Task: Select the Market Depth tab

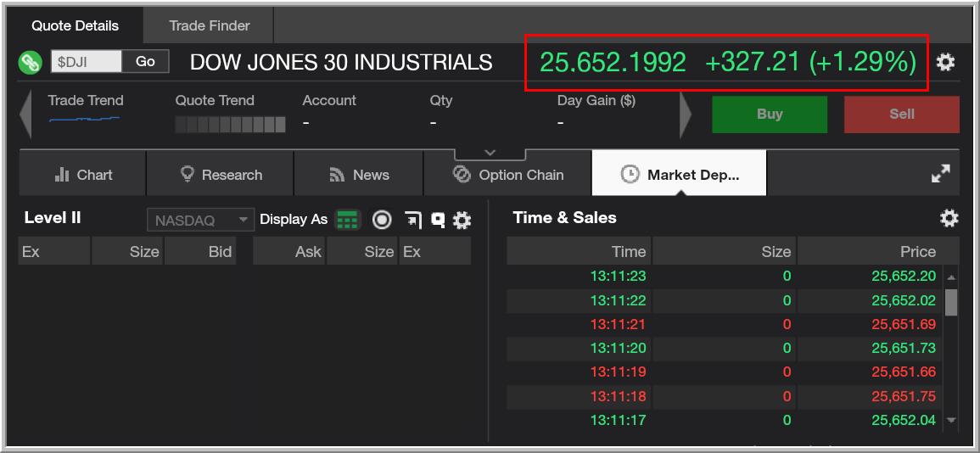Action: [680, 174]
